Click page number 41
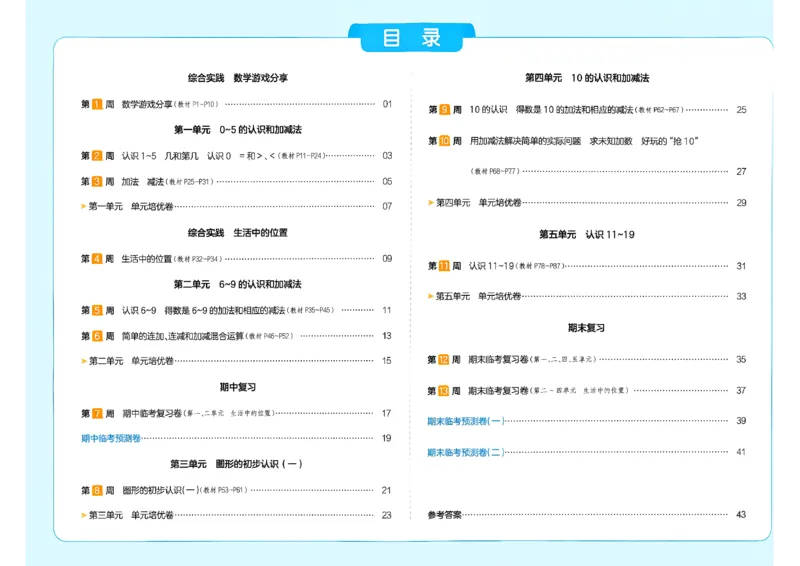Image resolution: width=800 pixels, height=566 pixels. coord(741,452)
